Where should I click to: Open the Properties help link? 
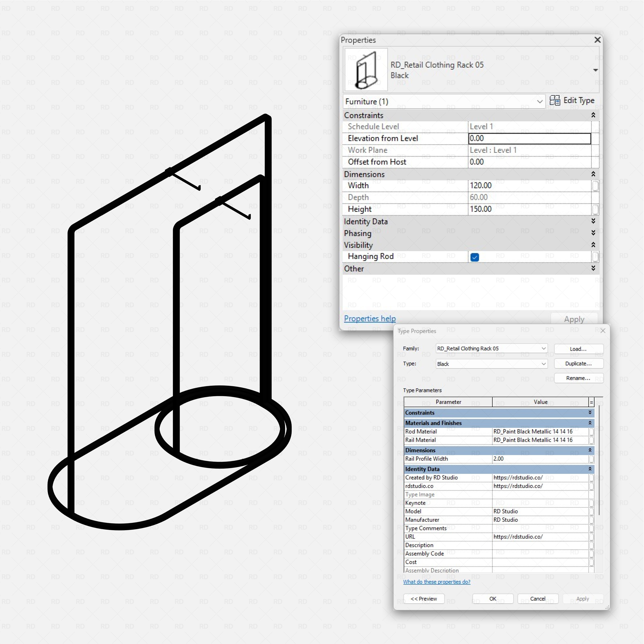[370, 319]
